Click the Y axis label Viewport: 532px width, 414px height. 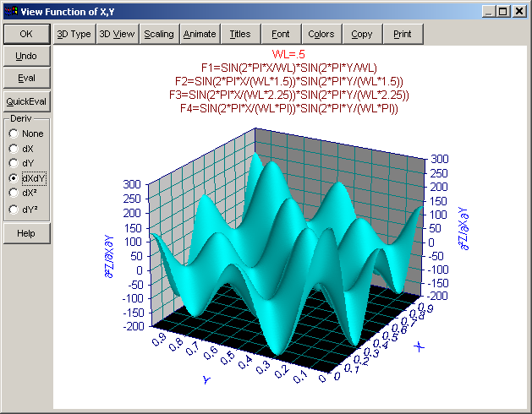tap(206, 379)
